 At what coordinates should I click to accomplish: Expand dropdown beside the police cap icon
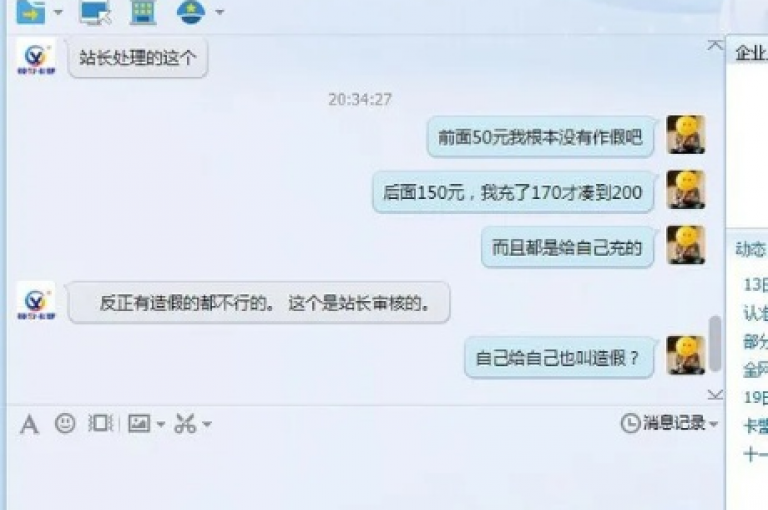pos(220,12)
